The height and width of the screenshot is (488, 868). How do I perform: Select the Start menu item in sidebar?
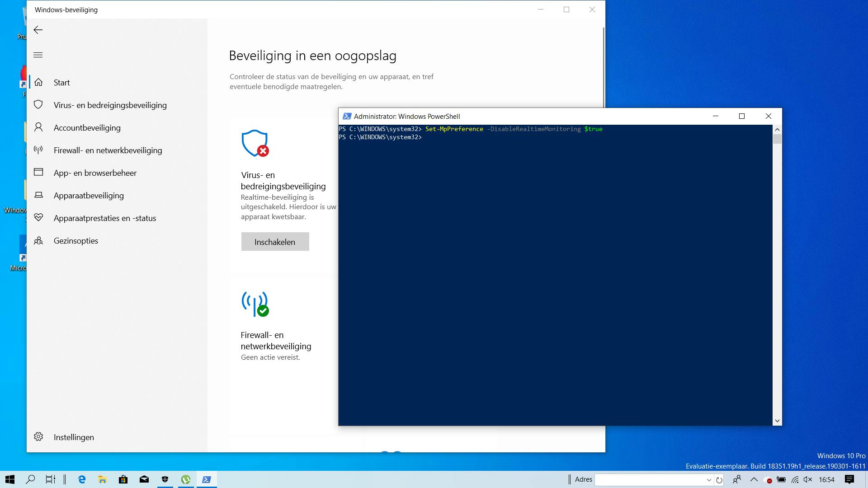pyautogui.click(x=61, y=82)
